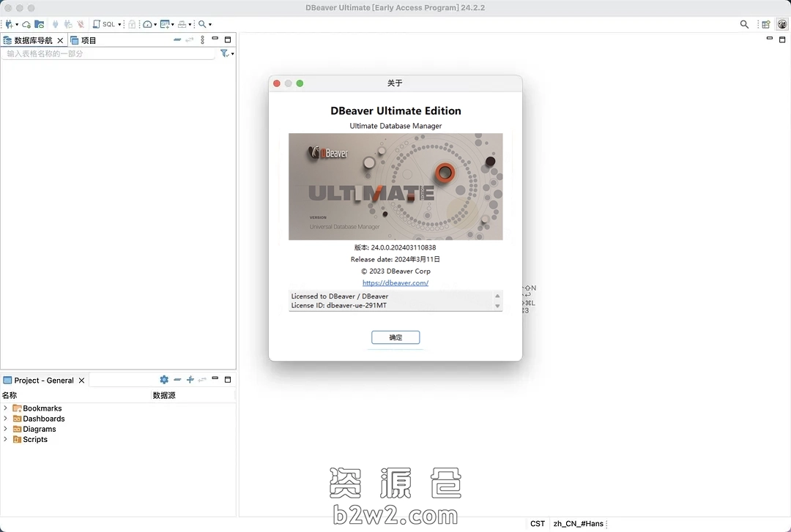Open the navigator filter dropdown arrow
The width and height of the screenshot is (791, 532).
233,54
